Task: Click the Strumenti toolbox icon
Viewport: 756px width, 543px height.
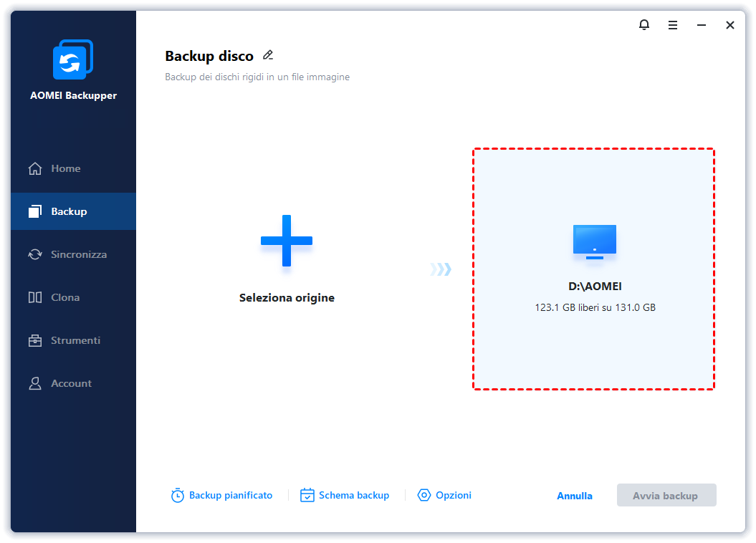Action: 34,341
